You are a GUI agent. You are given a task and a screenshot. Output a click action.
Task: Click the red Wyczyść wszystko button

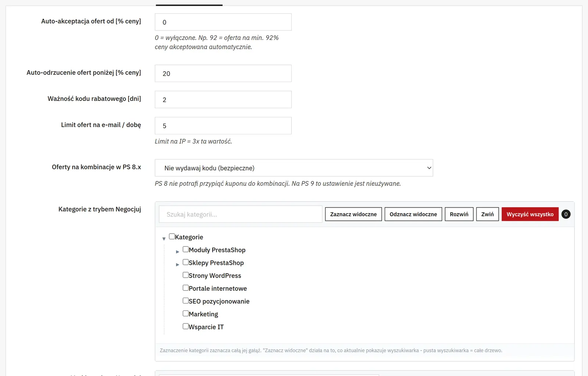(530, 214)
